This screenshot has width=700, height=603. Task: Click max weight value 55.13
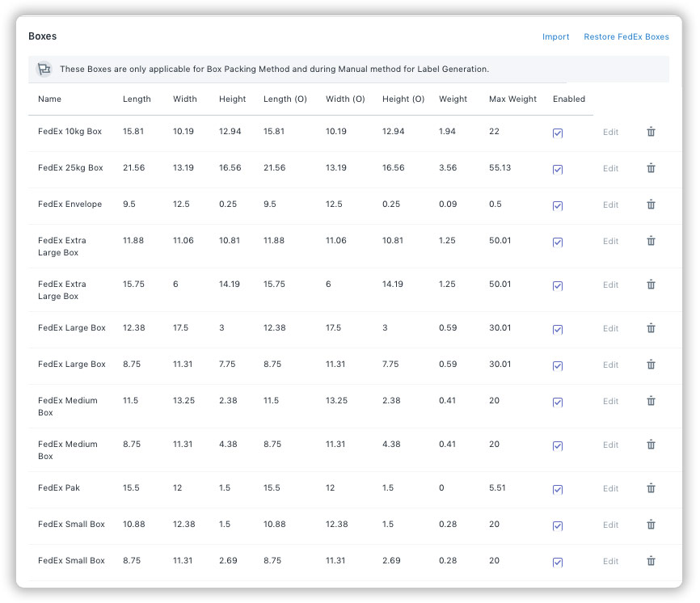tap(500, 168)
